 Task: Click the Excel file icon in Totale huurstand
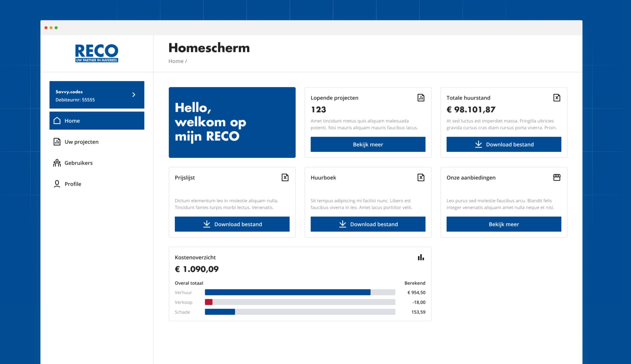tap(557, 98)
